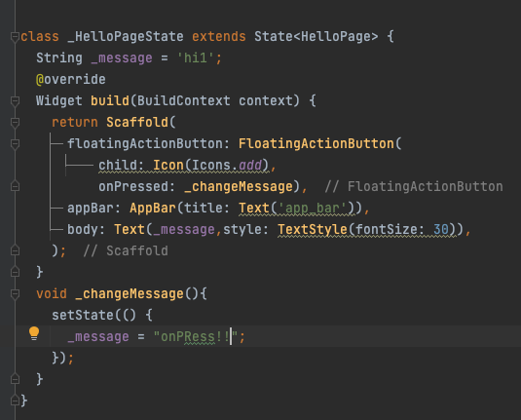Image resolution: width=521 pixels, height=420 pixels.
Task: Fold the floatingActionButton: FloatingActionButton( block
Action: pos(15,143)
